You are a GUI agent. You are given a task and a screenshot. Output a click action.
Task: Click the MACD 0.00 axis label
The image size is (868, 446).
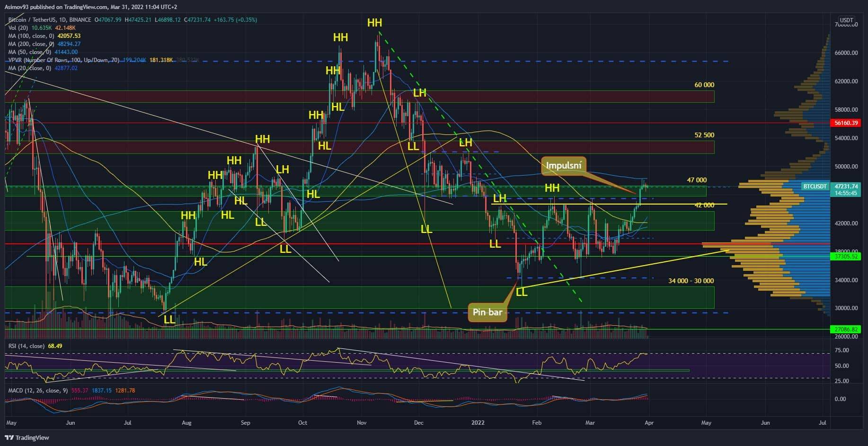coord(841,399)
